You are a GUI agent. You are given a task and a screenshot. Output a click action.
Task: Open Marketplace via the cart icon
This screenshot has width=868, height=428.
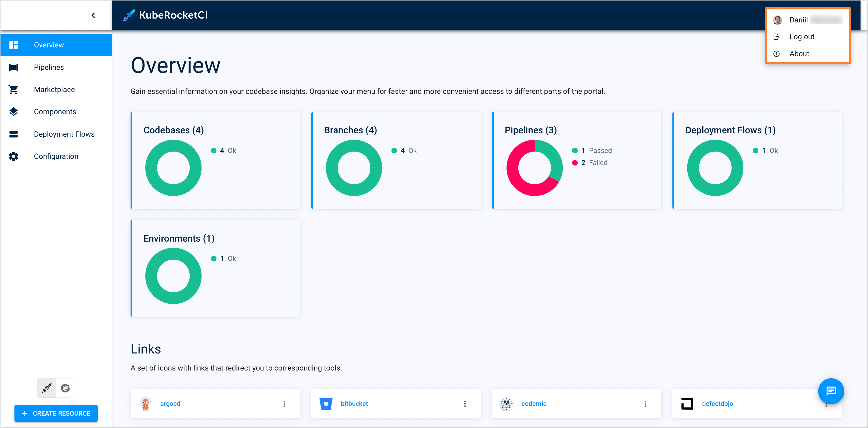(x=13, y=89)
